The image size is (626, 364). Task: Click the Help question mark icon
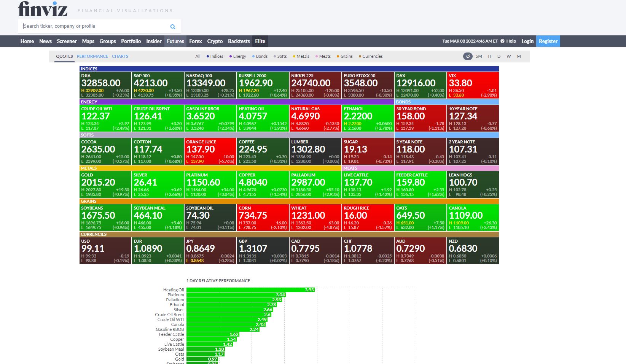point(502,41)
